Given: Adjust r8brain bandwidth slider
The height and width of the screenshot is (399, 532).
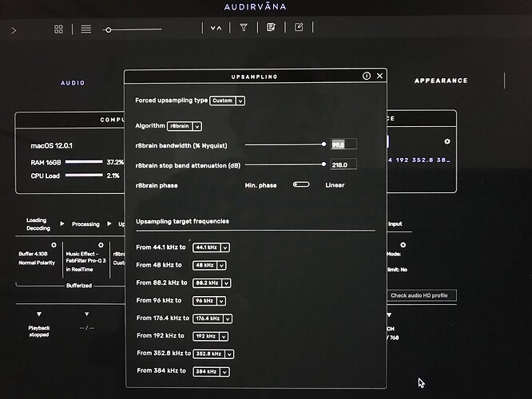Looking at the screenshot, I should [x=285, y=144].
